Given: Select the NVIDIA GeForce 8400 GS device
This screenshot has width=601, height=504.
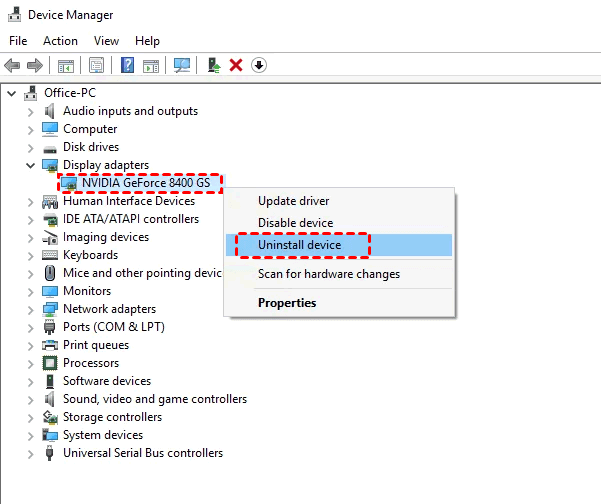Looking at the screenshot, I should point(146,183).
